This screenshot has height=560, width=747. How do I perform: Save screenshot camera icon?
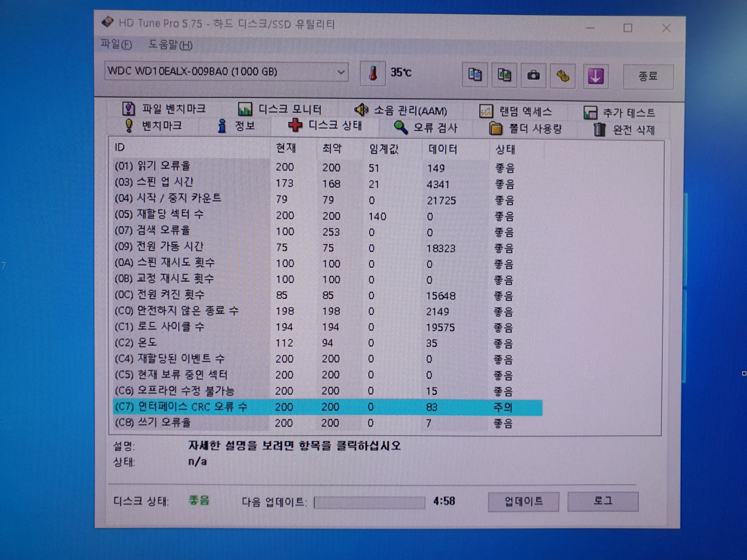[x=533, y=75]
